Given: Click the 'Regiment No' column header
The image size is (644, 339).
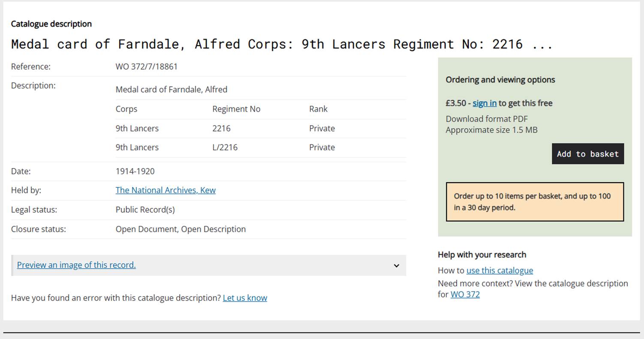Looking at the screenshot, I should click(x=236, y=109).
